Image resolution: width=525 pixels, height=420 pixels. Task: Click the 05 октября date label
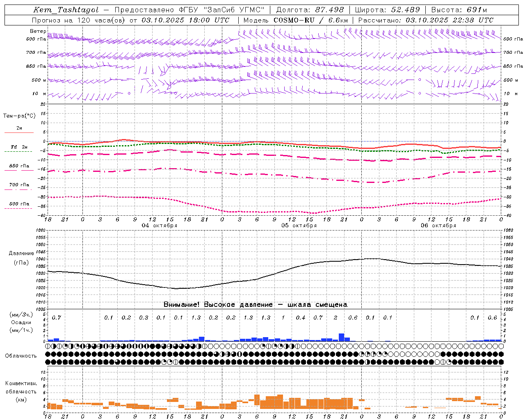click(299, 226)
